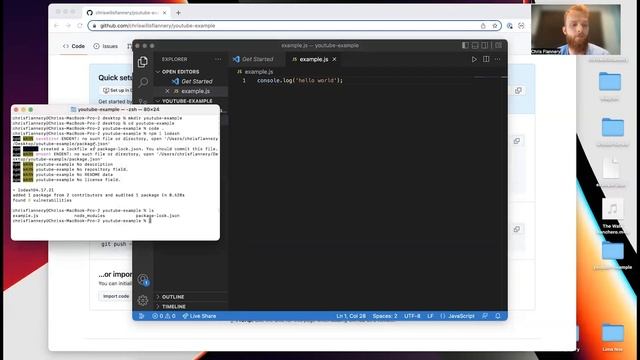Open the Explorer panel's Views and More Actions dots
This screenshot has width=640, height=360.
click(218, 59)
